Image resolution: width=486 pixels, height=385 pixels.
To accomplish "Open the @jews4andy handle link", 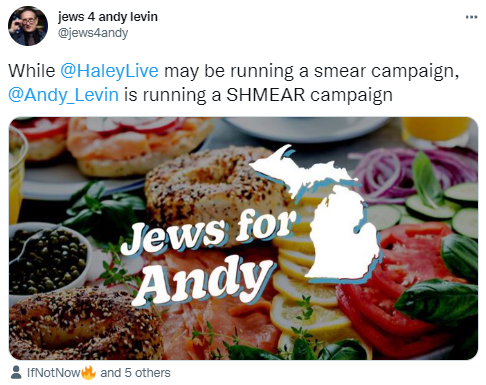I will point(93,33).
